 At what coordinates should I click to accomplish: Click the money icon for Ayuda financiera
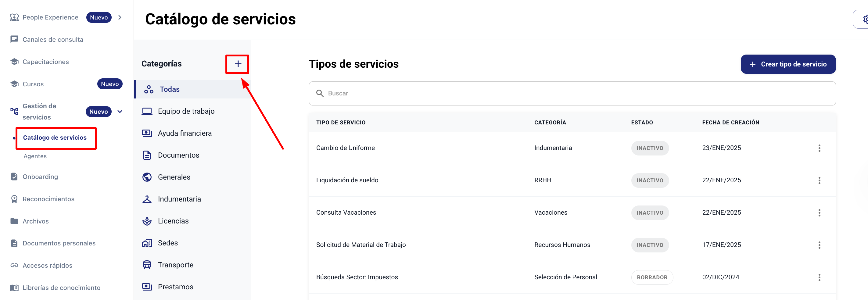tap(147, 133)
